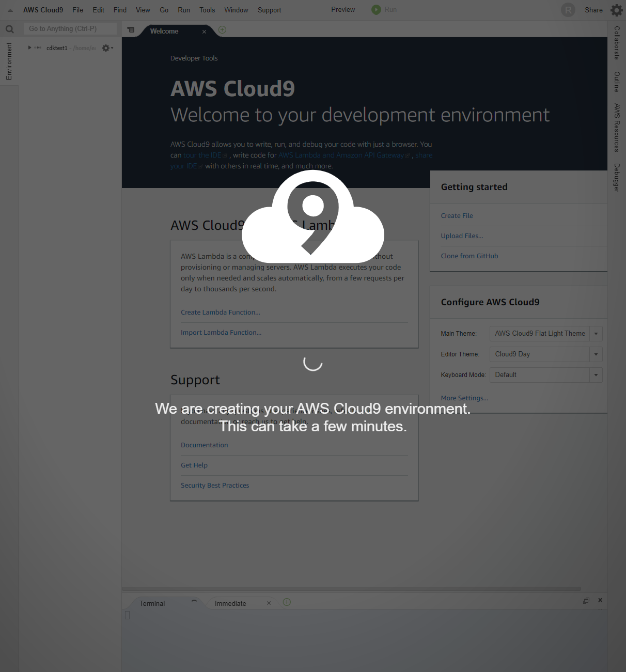Close the bottom console panel
The width and height of the screenshot is (626, 672).
click(x=600, y=600)
